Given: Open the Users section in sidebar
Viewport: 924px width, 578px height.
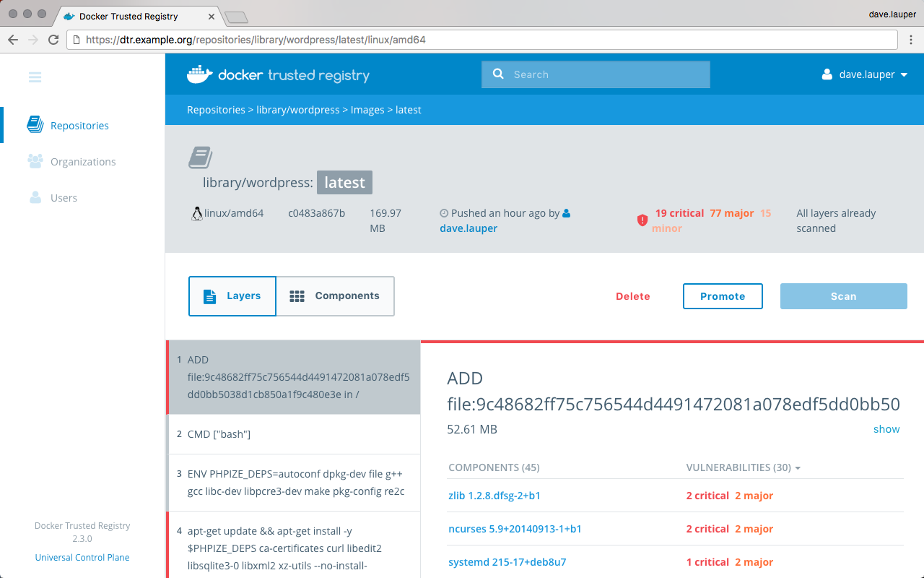Looking at the screenshot, I should click(x=64, y=198).
